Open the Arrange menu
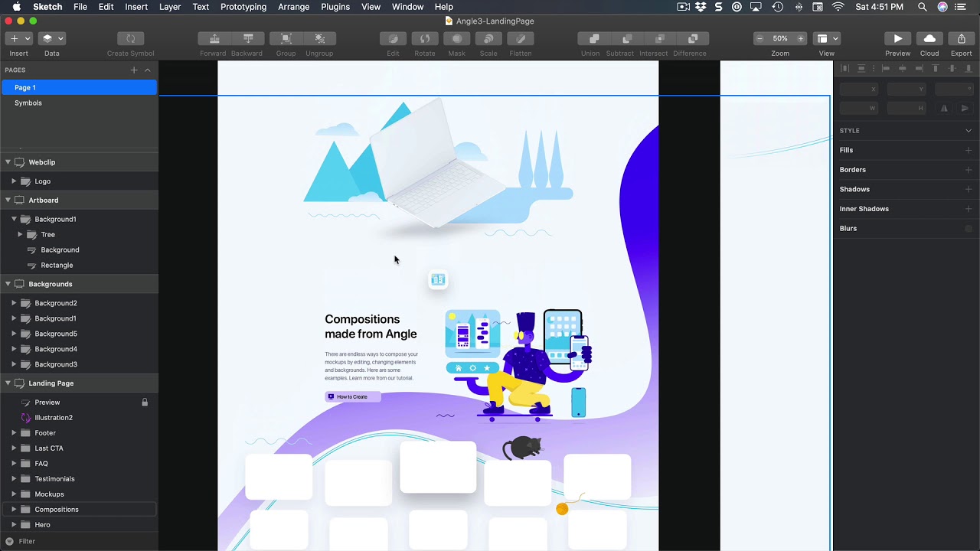The height and width of the screenshot is (551, 980). click(x=294, y=7)
